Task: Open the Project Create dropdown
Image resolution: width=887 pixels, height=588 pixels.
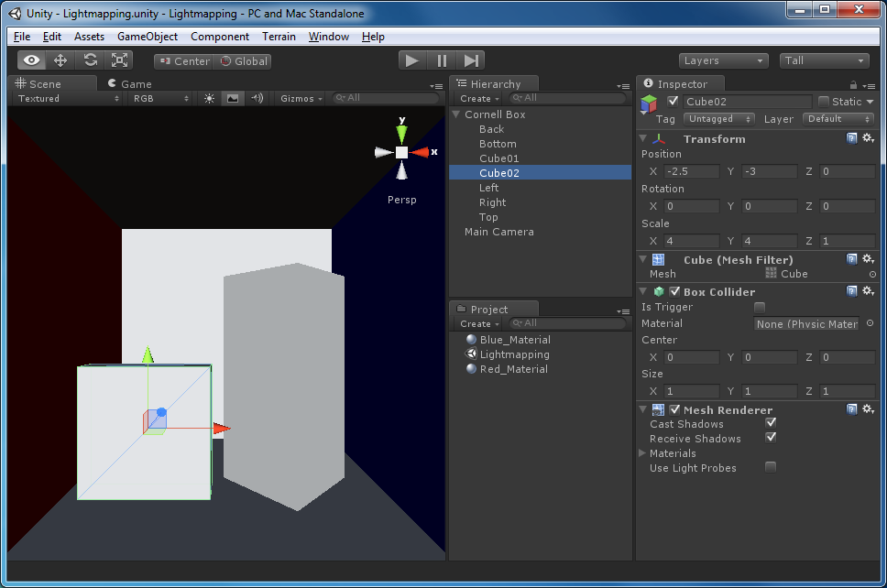Action: (x=479, y=324)
